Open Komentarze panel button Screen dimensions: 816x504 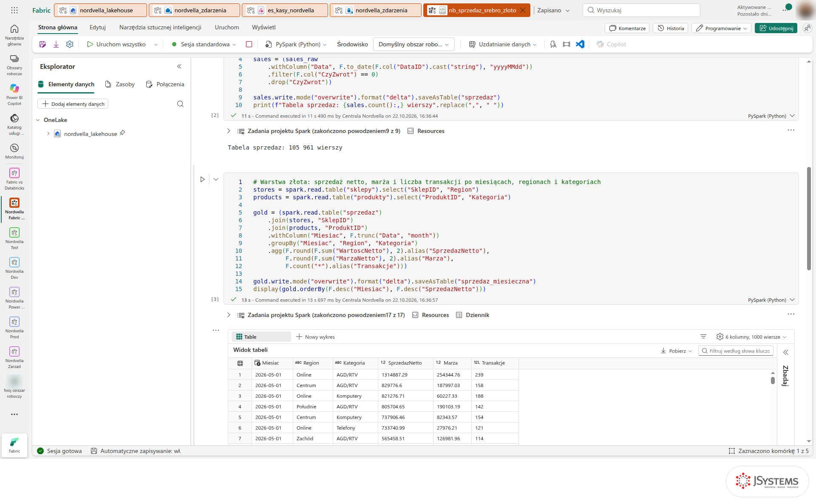tap(627, 28)
